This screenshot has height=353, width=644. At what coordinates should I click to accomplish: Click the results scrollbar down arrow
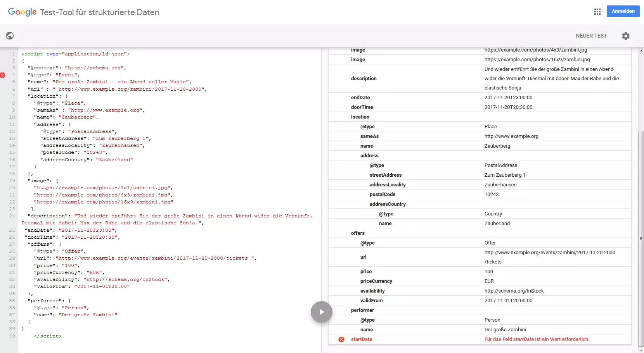click(641, 350)
